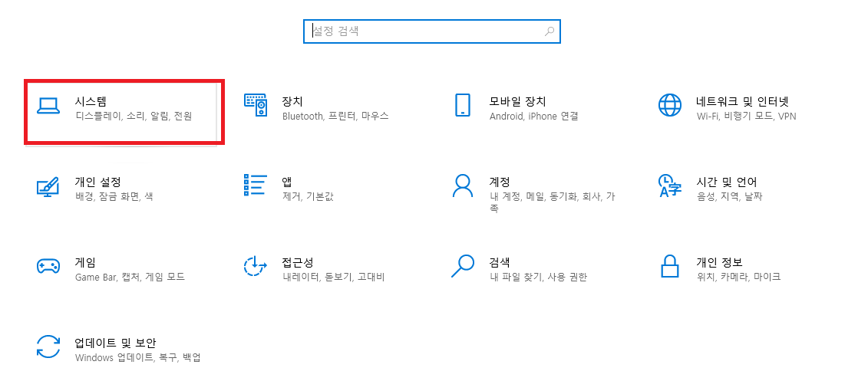
Task: Open the 앱 title link
Action: 287,182
